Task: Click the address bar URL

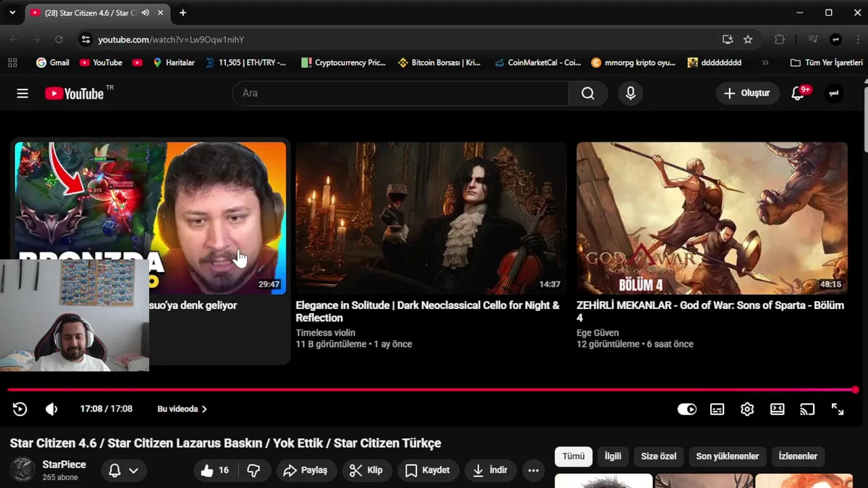Action: pos(171,39)
